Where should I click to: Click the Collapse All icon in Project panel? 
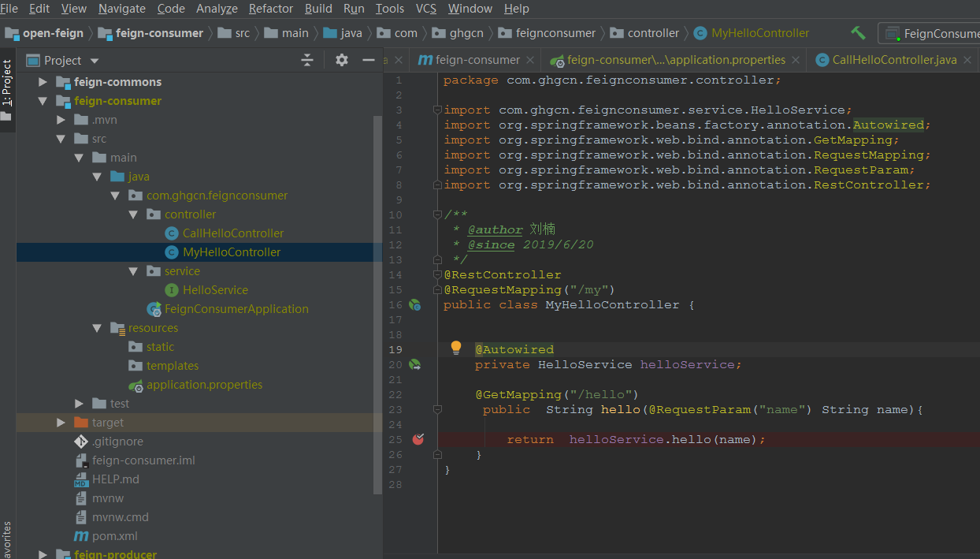(x=307, y=60)
